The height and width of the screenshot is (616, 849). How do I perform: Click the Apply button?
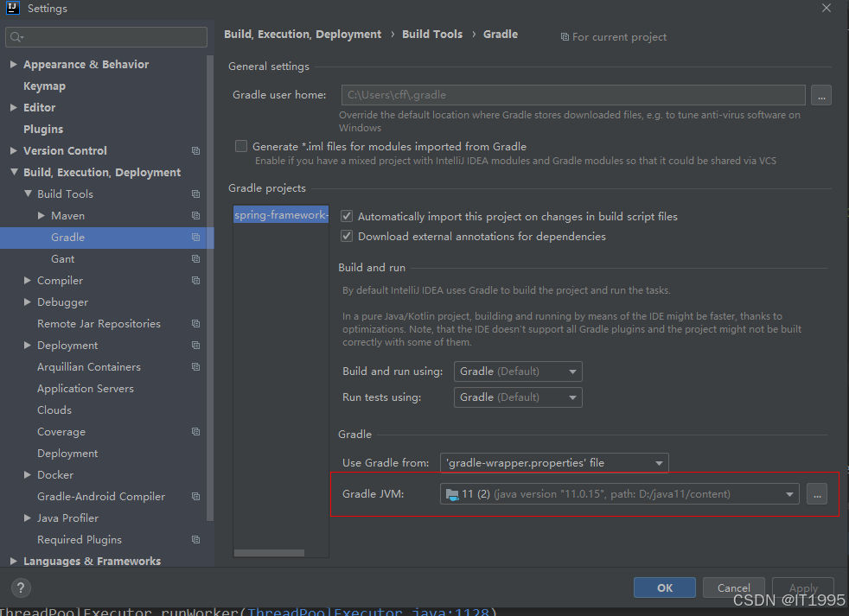[803, 587]
